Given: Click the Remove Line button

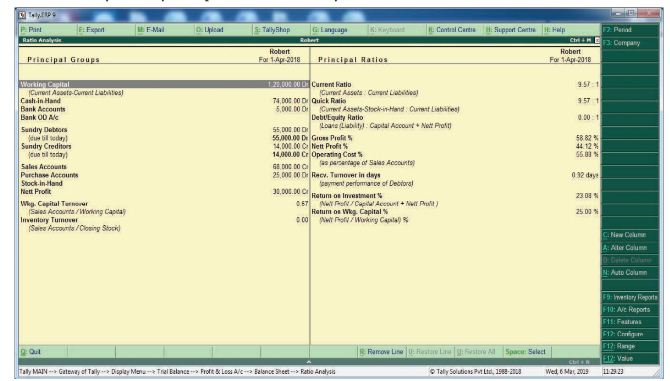Looking at the screenshot, I should pos(382,352).
